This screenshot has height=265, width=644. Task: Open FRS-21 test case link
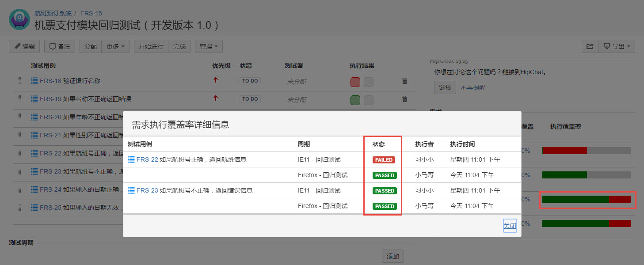pyautogui.click(x=50, y=135)
